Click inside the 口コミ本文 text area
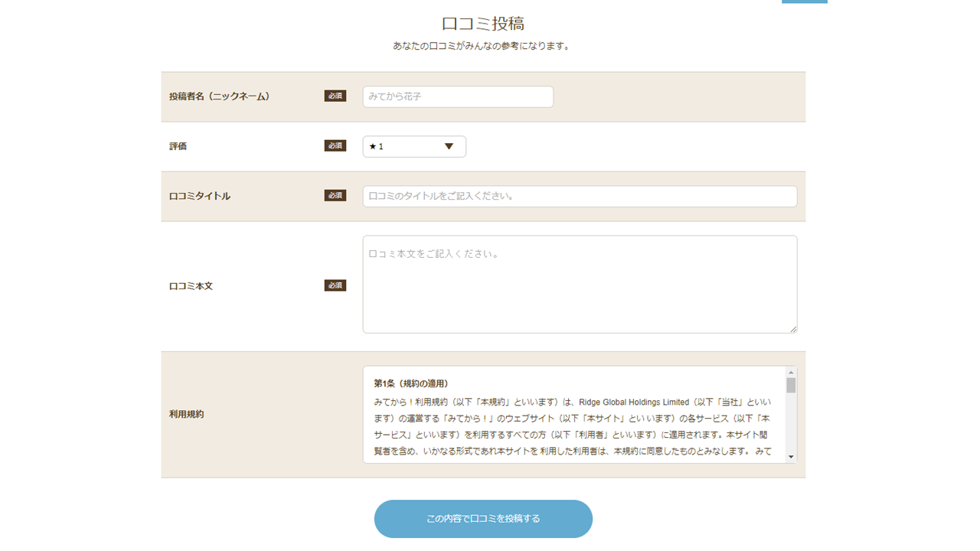Screen dimensions: 980x551 tap(580, 284)
